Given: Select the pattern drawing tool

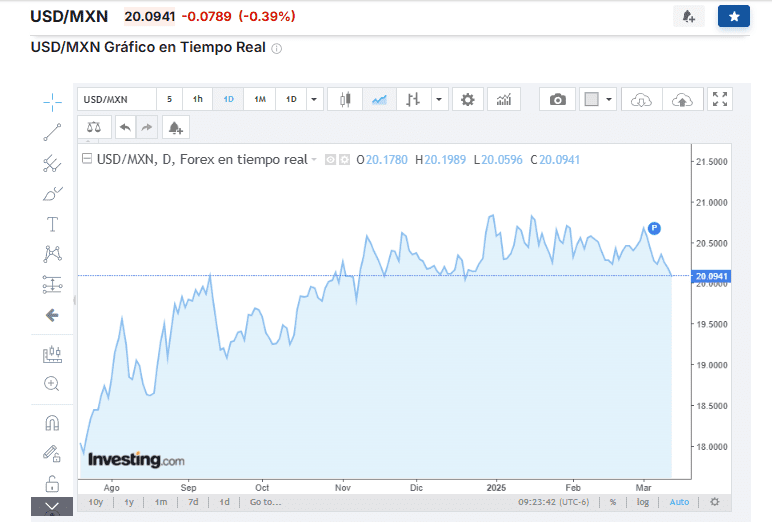Looking at the screenshot, I should pyautogui.click(x=52, y=254).
